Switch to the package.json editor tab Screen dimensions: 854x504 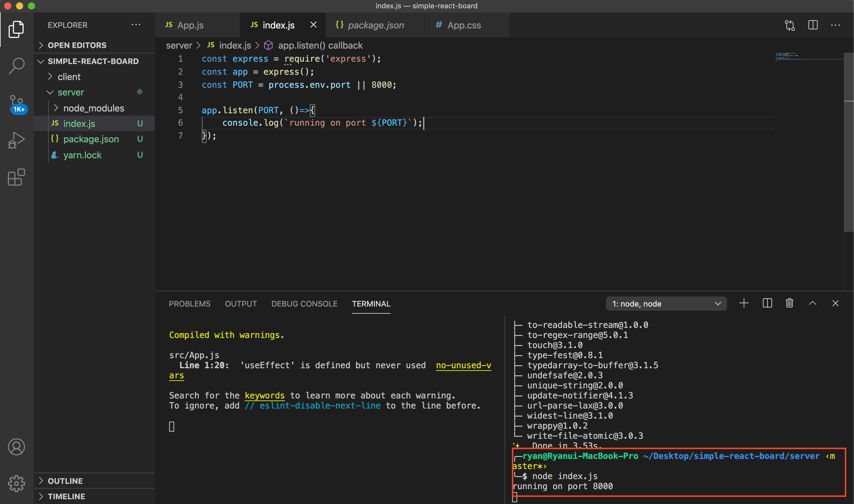point(375,25)
